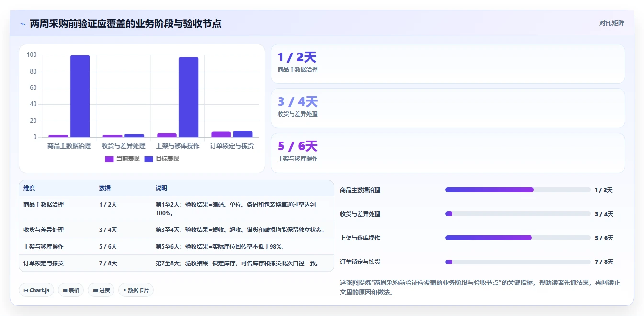The image size is (644, 316).
Task: Click the summary paragraph starting 这张图提炼
Action: pyautogui.click(x=480, y=287)
